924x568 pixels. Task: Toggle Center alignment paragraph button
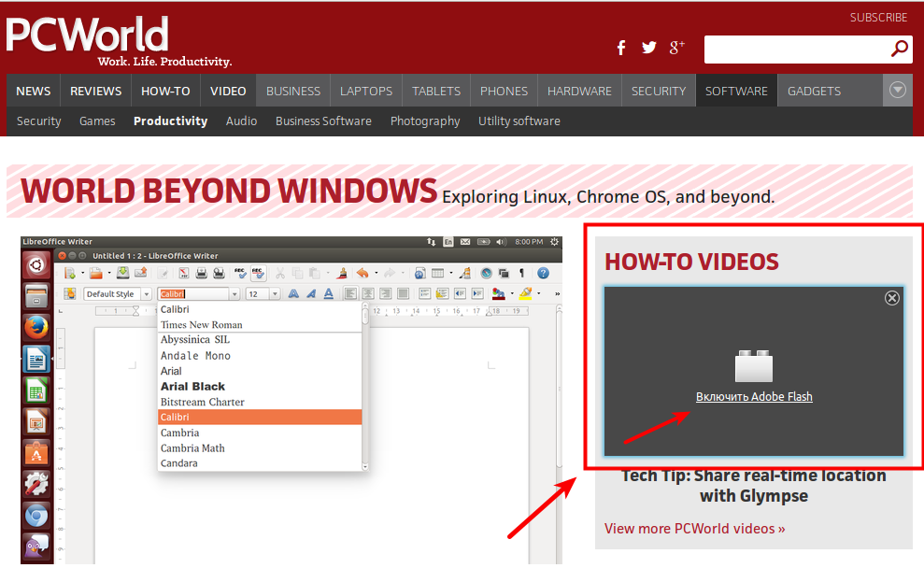point(368,293)
